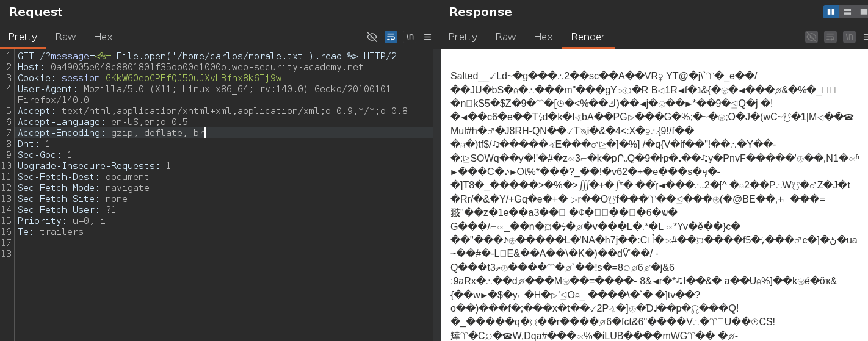Image resolution: width=868 pixels, height=341 pixels.
Task: Switch to the Request Raw tab
Action: (65, 37)
